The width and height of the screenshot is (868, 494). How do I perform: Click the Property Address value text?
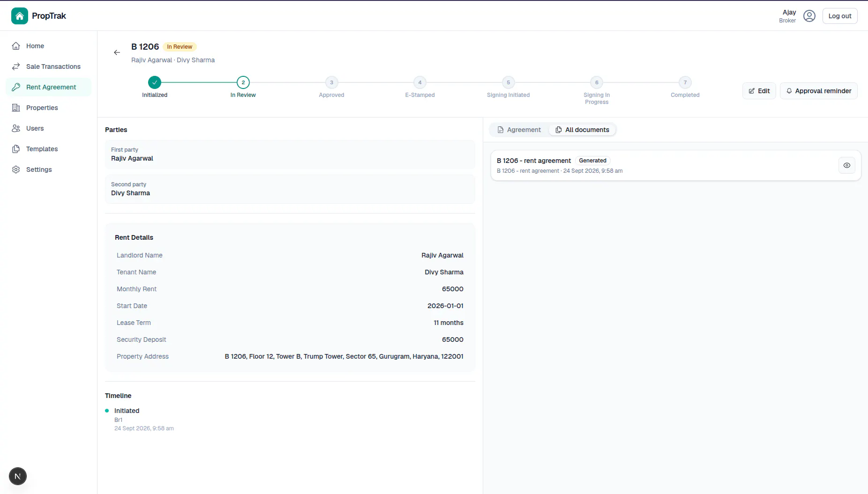tap(344, 356)
